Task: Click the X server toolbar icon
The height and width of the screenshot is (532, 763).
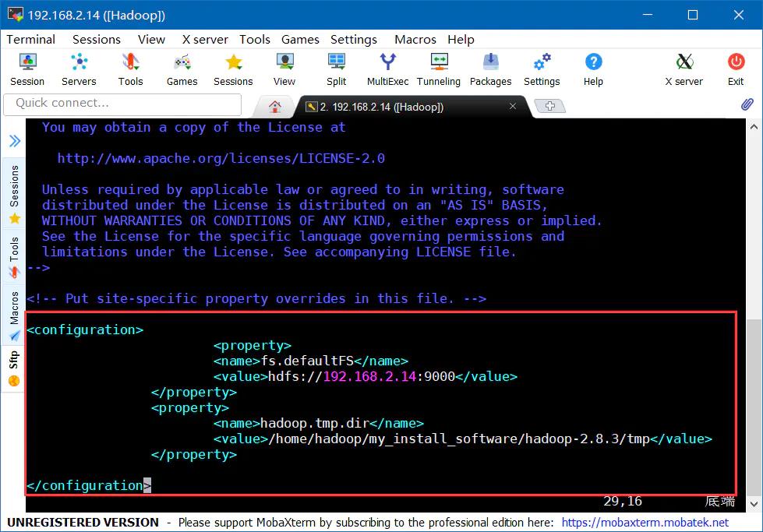Action: 684,69
